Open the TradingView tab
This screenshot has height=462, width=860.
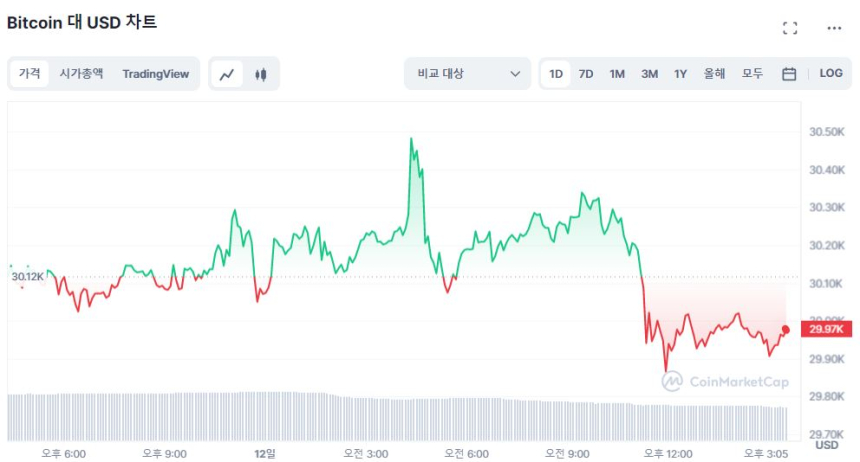155,74
